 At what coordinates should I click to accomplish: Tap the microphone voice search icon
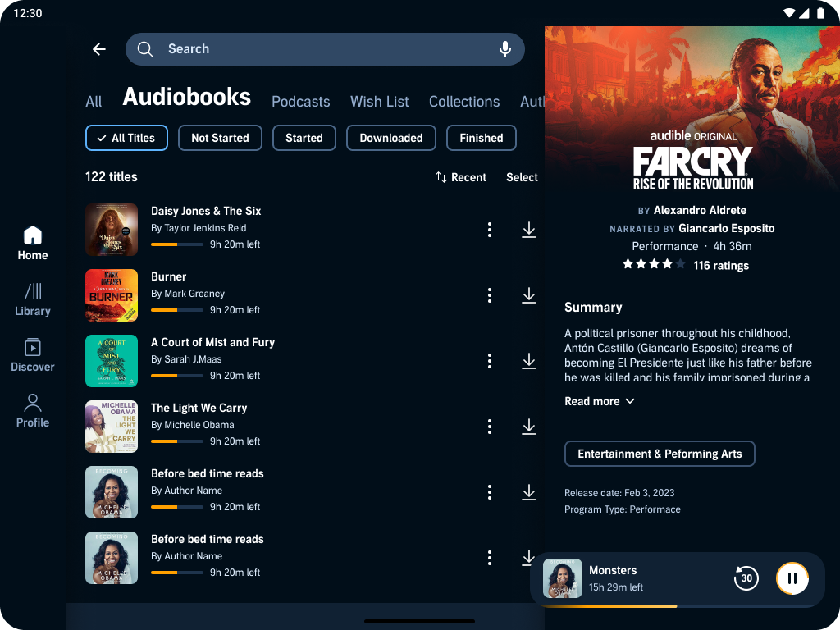504,48
